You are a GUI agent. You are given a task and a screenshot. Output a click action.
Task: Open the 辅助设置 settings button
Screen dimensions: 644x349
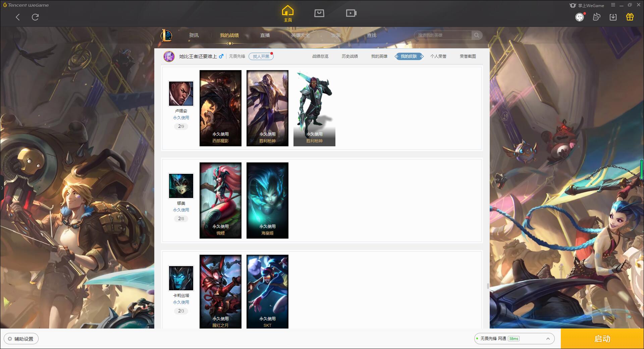tap(21, 339)
